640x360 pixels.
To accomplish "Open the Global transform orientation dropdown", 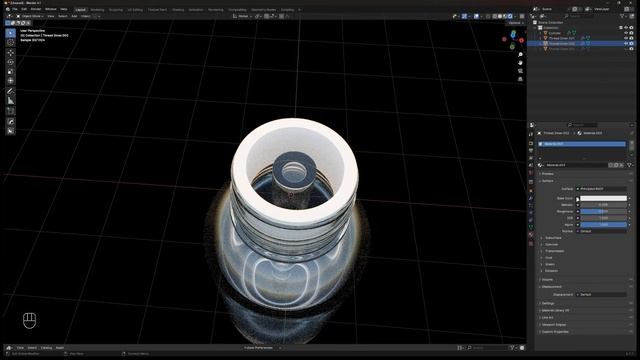I will (x=243, y=16).
